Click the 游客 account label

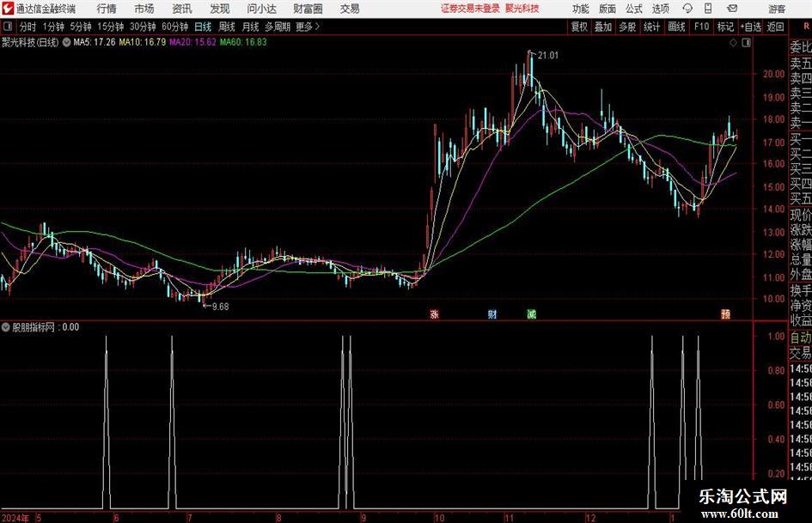coord(777,9)
